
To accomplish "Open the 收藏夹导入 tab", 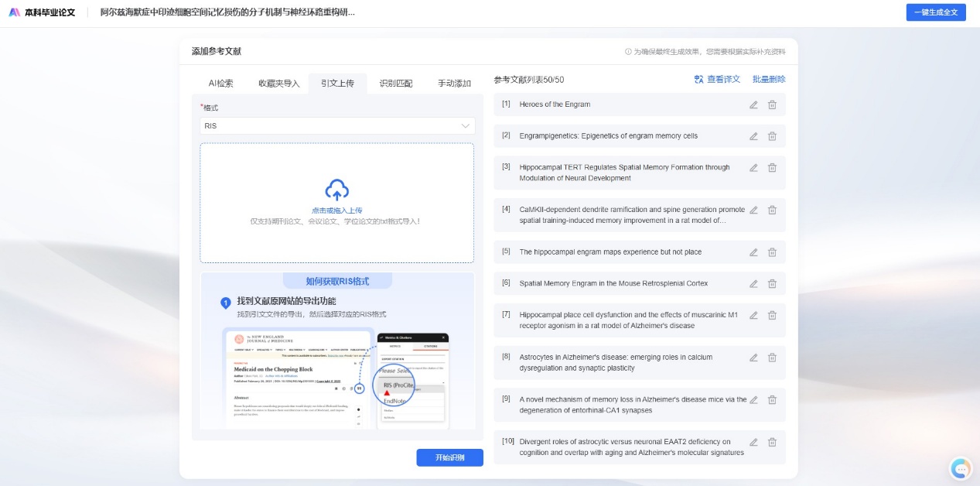I will [x=278, y=84].
